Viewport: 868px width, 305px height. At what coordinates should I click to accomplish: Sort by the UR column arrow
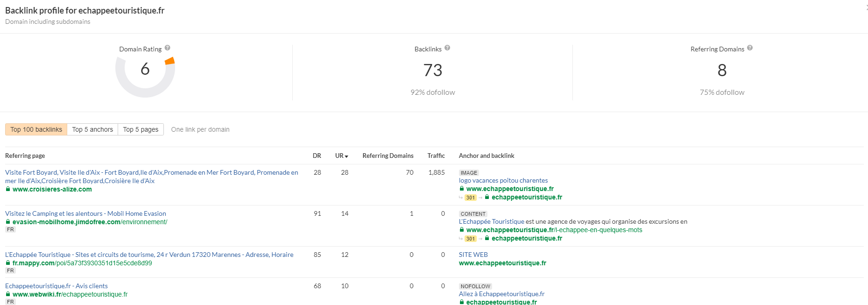tap(346, 156)
